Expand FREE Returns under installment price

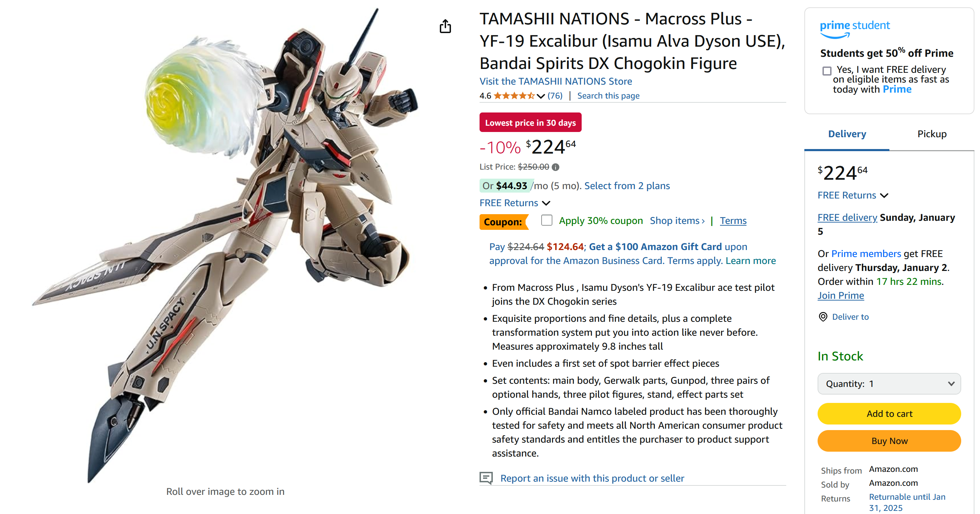click(x=515, y=203)
